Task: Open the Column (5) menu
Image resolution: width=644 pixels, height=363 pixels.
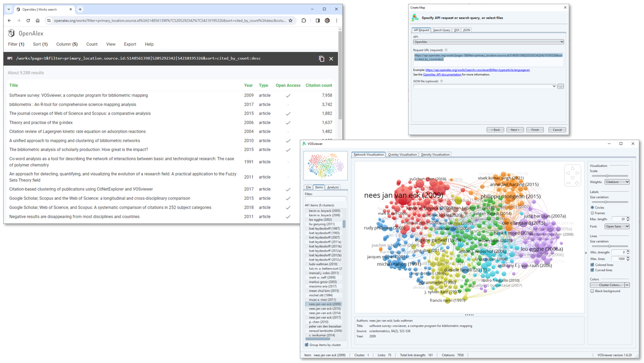Action: pos(67,44)
